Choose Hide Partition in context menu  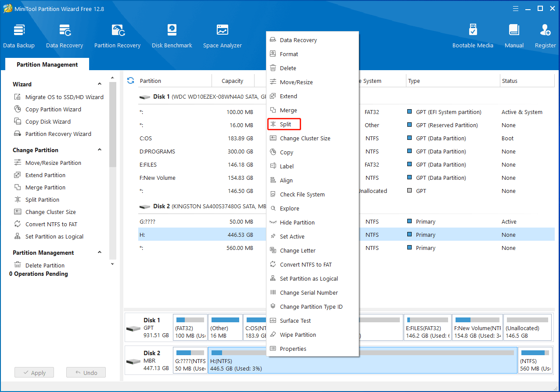click(312, 222)
